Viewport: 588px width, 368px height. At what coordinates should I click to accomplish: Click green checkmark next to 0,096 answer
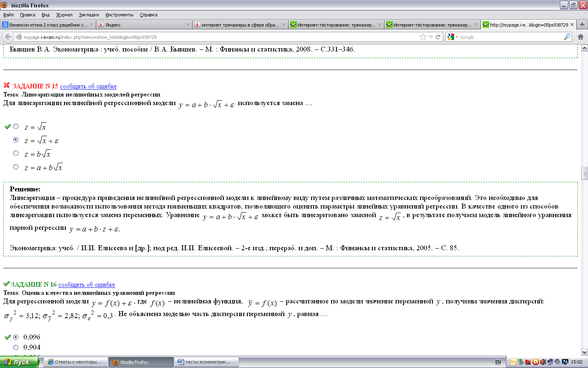coord(7,337)
